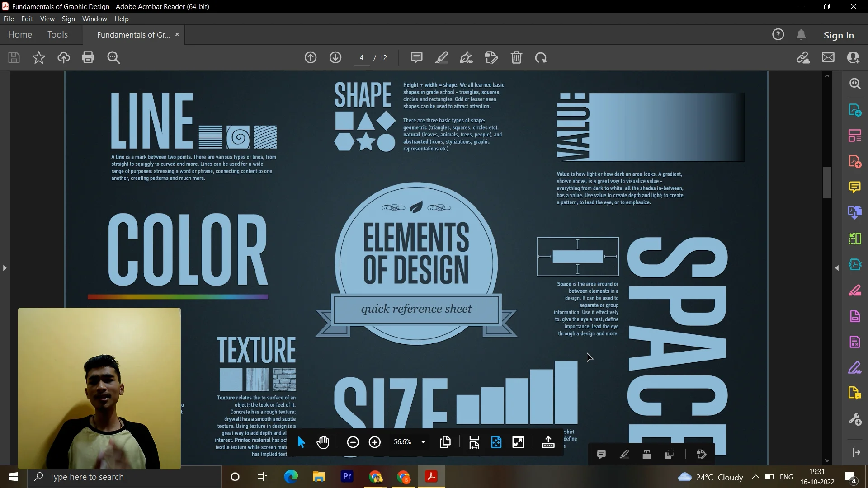
Task: Go to next page arrow
Action: click(x=335, y=57)
